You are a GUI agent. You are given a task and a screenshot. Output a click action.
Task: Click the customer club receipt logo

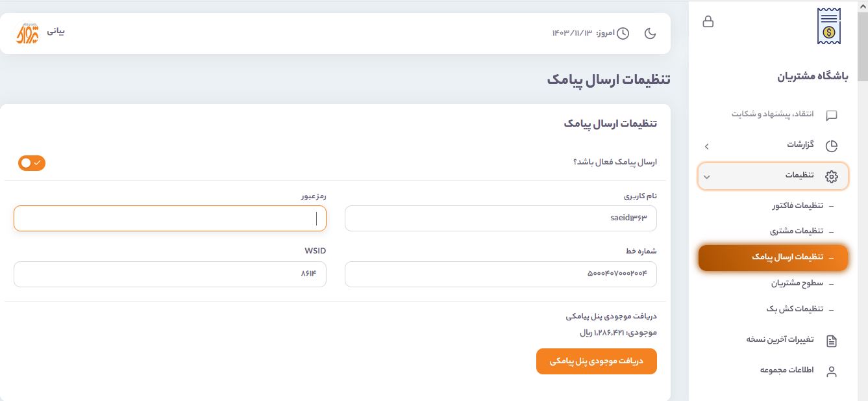pos(828,26)
